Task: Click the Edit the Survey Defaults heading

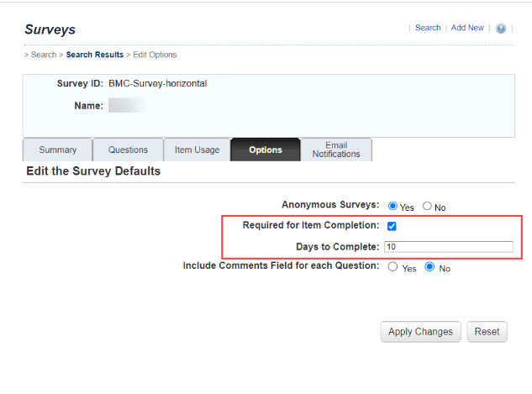Action: [93, 171]
